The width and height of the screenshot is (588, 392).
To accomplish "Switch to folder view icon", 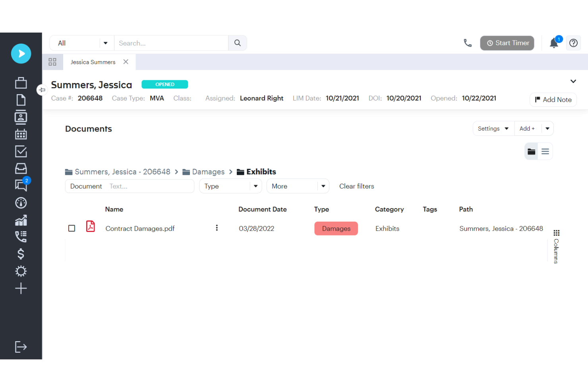I will coord(531,151).
